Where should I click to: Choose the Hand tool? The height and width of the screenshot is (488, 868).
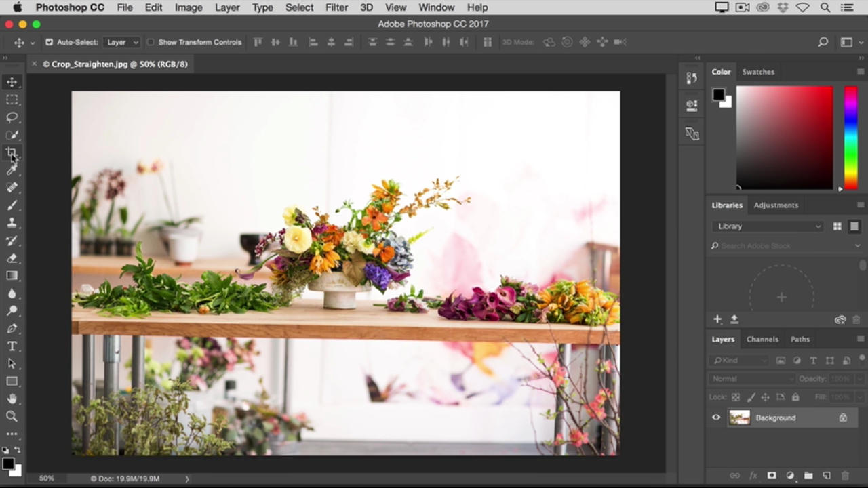(12, 399)
